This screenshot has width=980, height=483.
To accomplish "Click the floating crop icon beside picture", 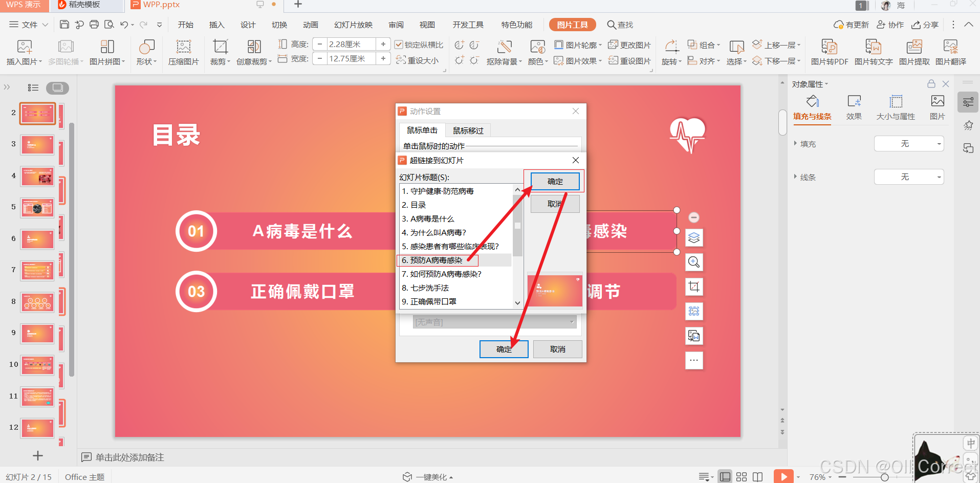I will click(694, 287).
